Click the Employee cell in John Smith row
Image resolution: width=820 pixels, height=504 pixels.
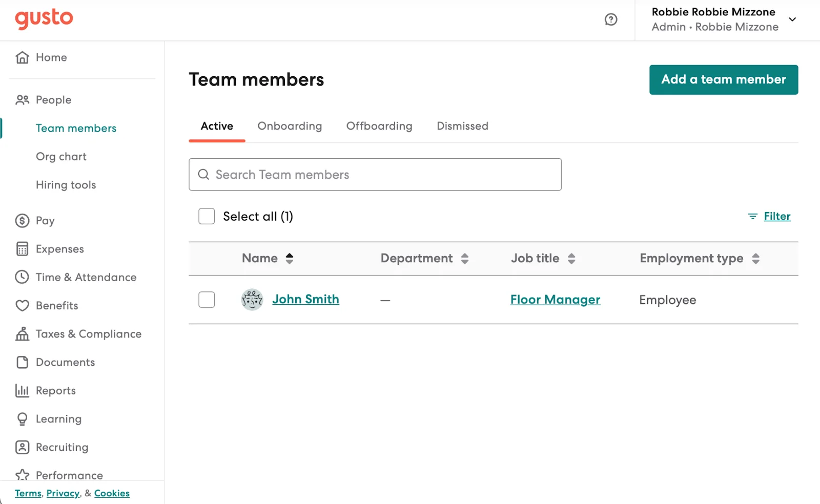tap(667, 300)
